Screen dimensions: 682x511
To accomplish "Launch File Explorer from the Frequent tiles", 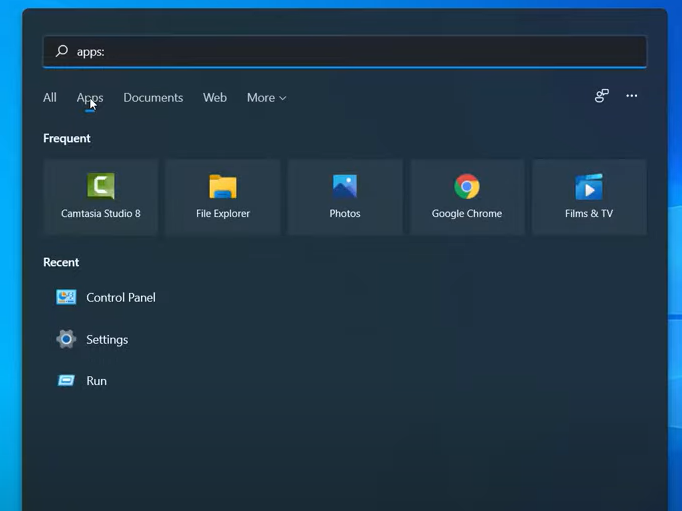I will [222, 196].
